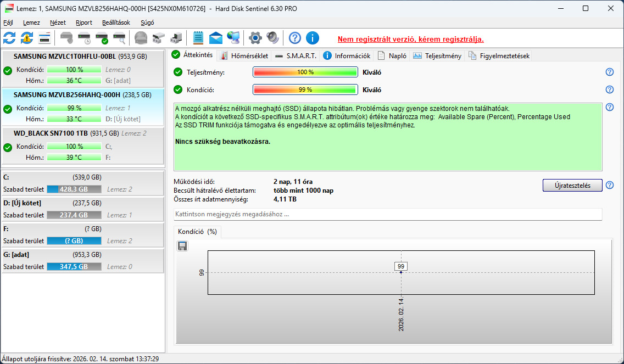Open the blue notepad report icon
The height and width of the screenshot is (364, 624).
(198, 38)
